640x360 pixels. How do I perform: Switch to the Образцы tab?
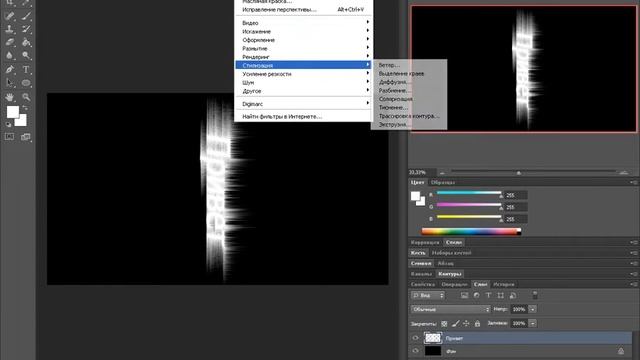(x=443, y=182)
